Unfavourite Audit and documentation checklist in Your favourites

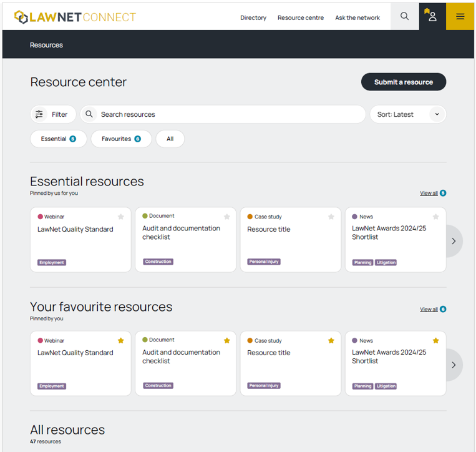[x=226, y=340]
